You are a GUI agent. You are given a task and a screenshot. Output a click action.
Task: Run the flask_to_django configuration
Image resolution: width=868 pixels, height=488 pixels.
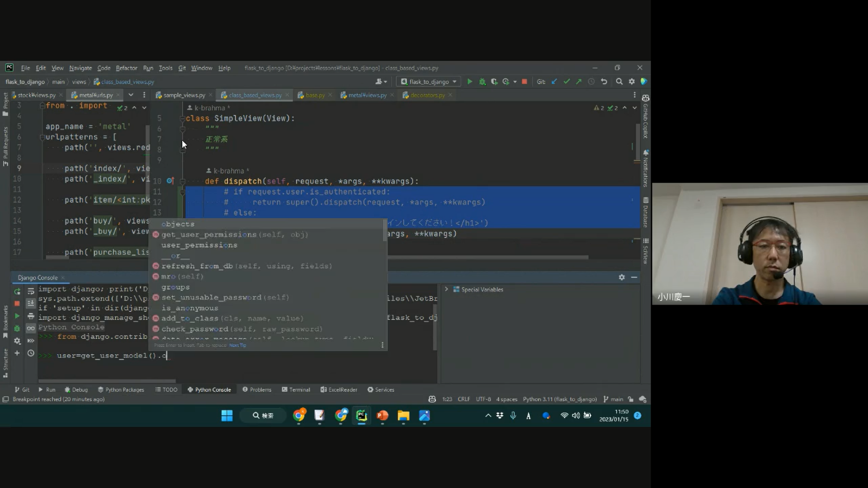point(469,82)
